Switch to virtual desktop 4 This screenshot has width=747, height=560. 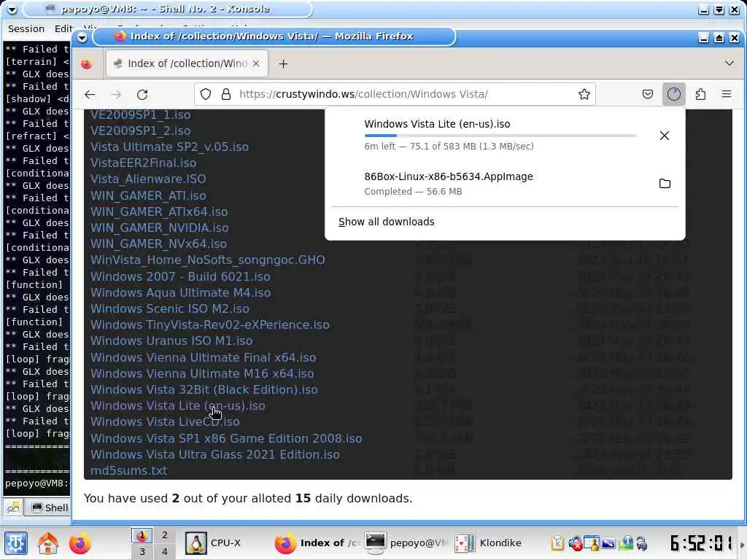coord(164,551)
